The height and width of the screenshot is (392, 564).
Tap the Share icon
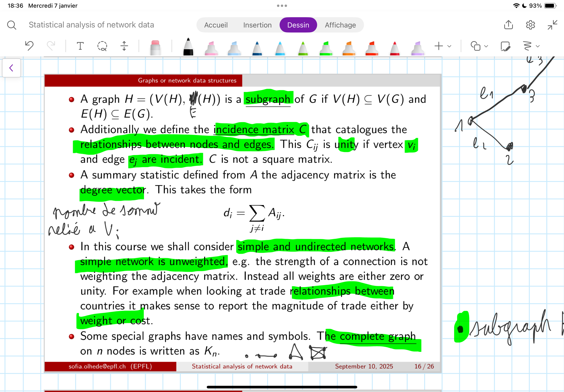(x=509, y=25)
